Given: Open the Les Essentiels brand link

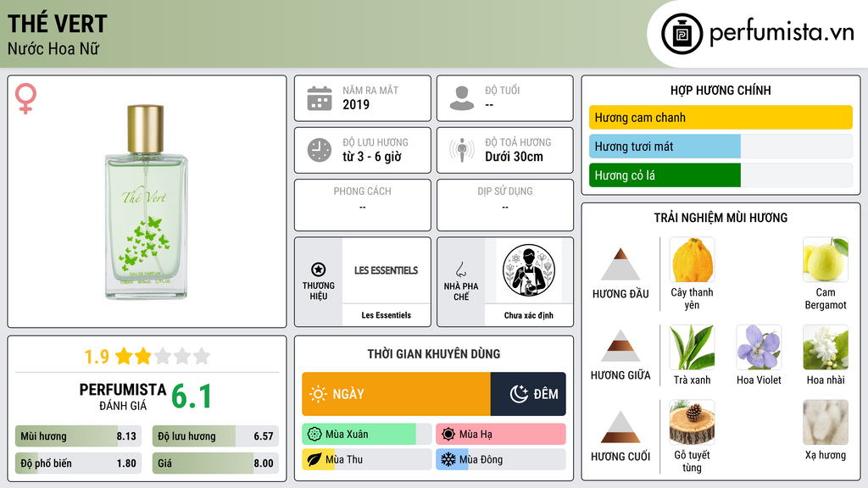Looking at the screenshot, I should point(387,315).
